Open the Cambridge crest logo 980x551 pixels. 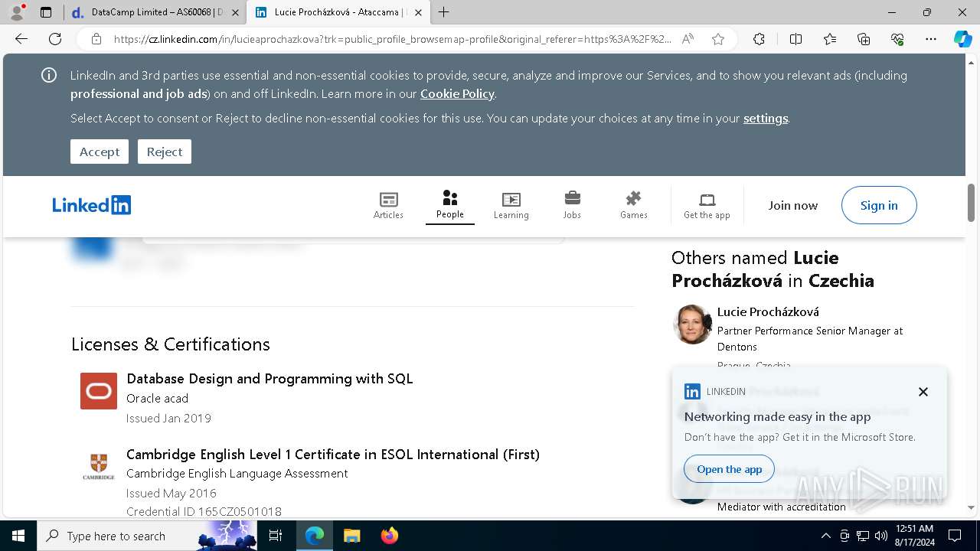coord(99,467)
